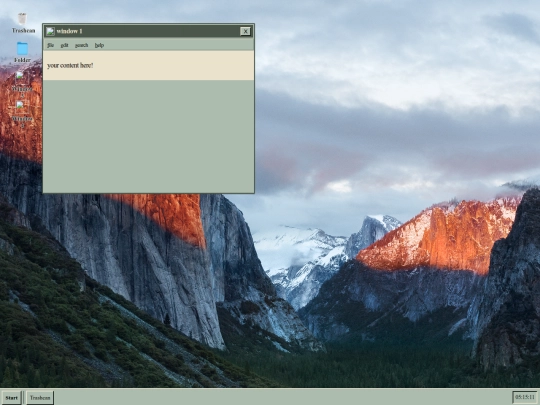Open the Trashcan desktop icon
This screenshot has height=405, width=540.
[x=22, y=23]
